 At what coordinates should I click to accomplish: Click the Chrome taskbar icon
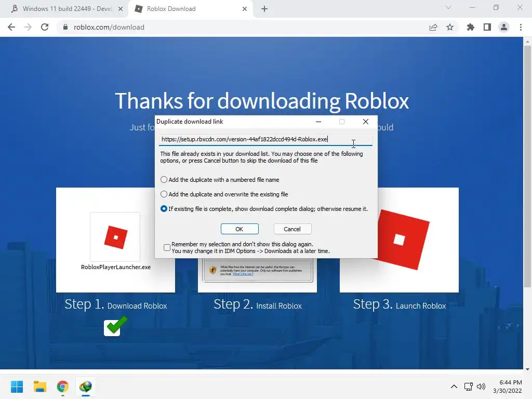click(x=62, y=387)
